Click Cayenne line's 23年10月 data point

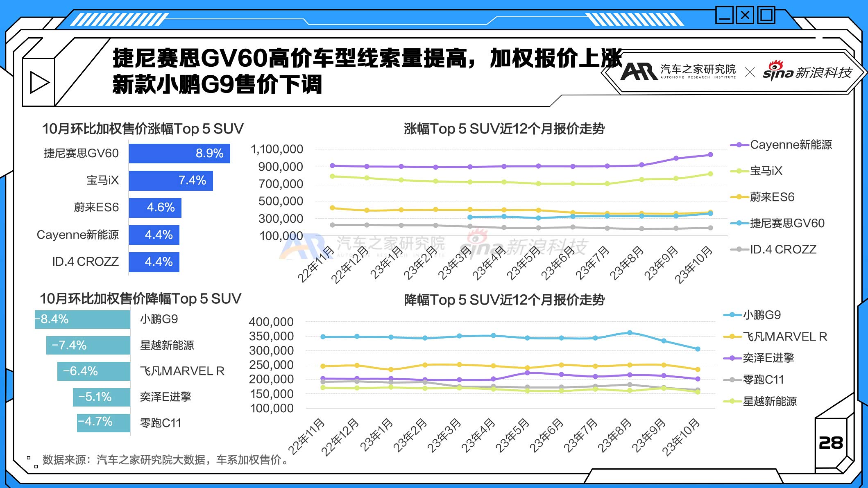(710, 155)
